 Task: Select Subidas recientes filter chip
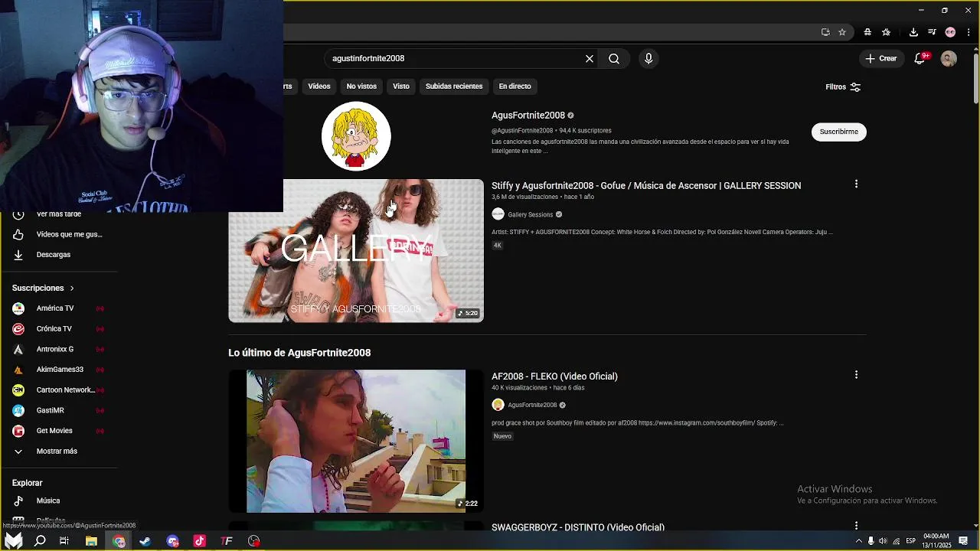click(x=454, y=86)
